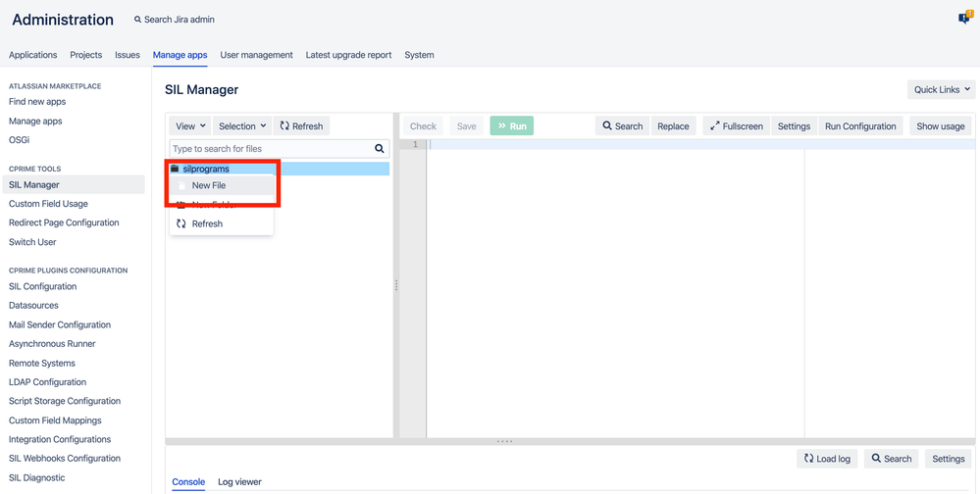Open the View dropdown

pos(190,126)
